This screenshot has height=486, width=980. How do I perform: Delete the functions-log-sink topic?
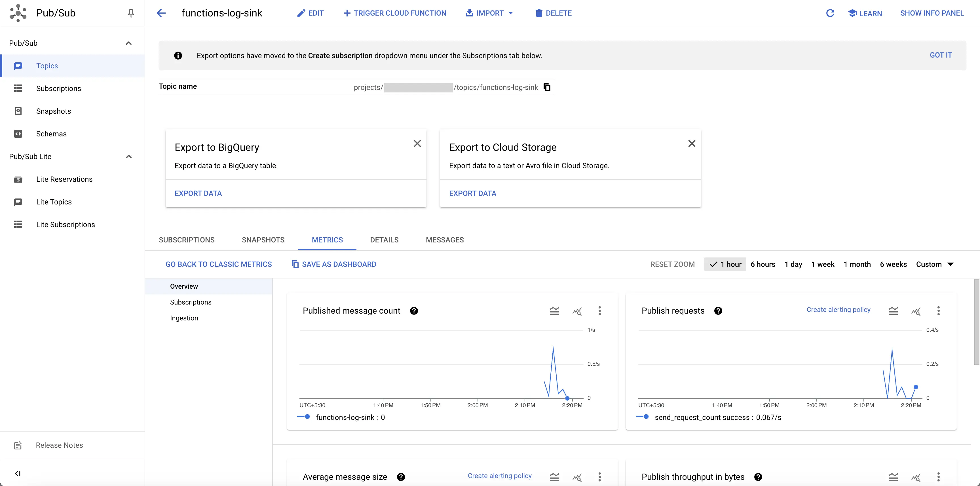pos(553,13)
